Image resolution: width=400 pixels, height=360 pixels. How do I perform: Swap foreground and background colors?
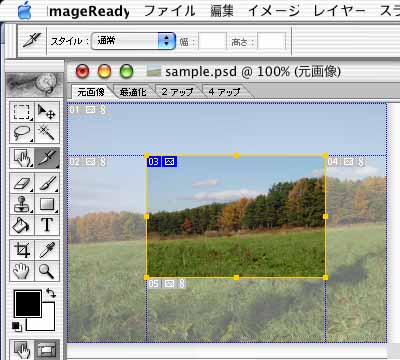pyautogui.click(x=51, y=293)
